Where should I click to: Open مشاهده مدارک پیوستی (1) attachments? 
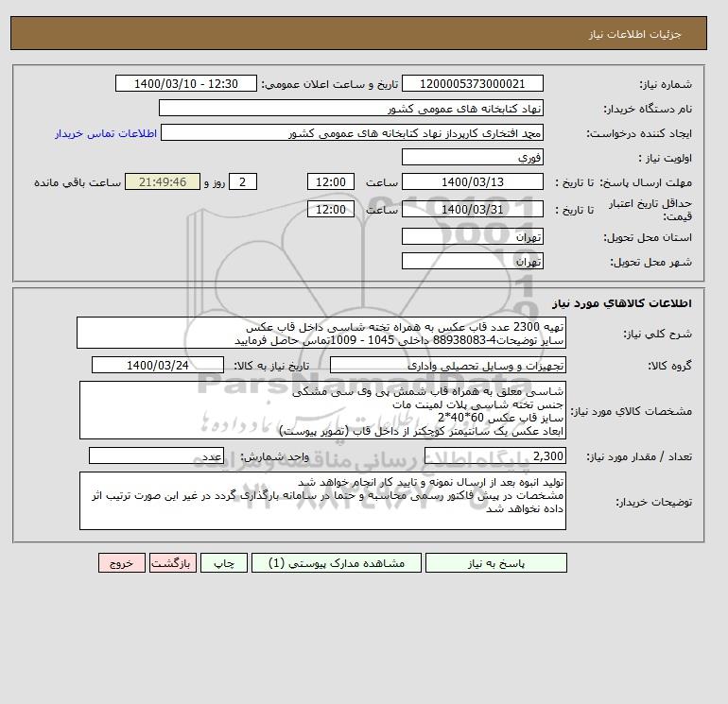337,563
